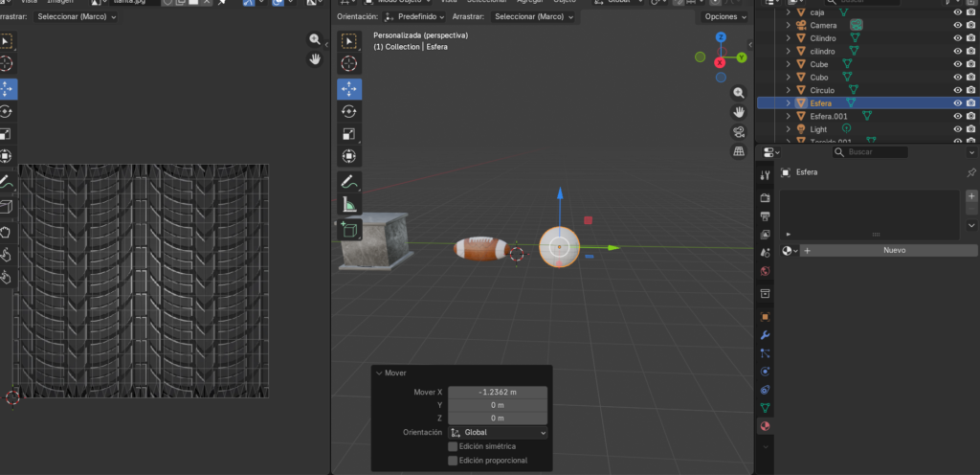Viewport: 980px width, 475px height.
Task: Add a material slot with plus button
Action: tap(971, 195)
